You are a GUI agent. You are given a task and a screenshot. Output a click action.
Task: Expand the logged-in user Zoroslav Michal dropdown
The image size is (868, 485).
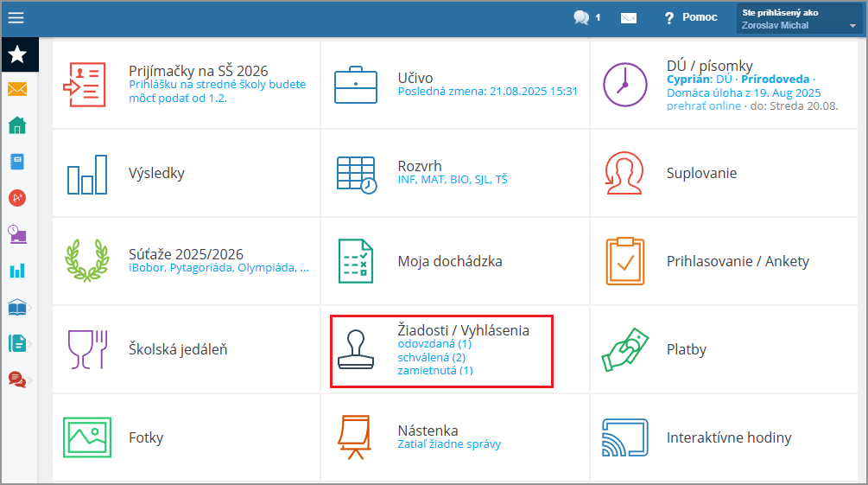[x=799, y=19]
